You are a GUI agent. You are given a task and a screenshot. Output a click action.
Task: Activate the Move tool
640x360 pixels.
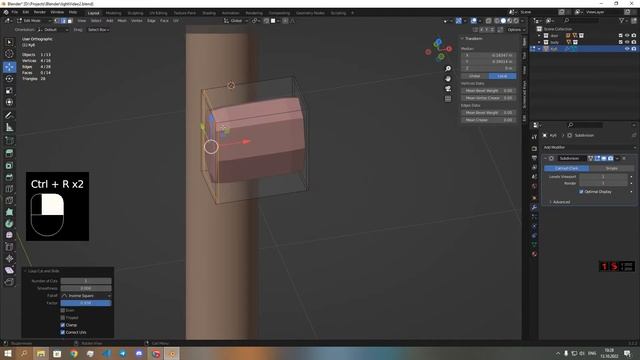tap(9, 67)
